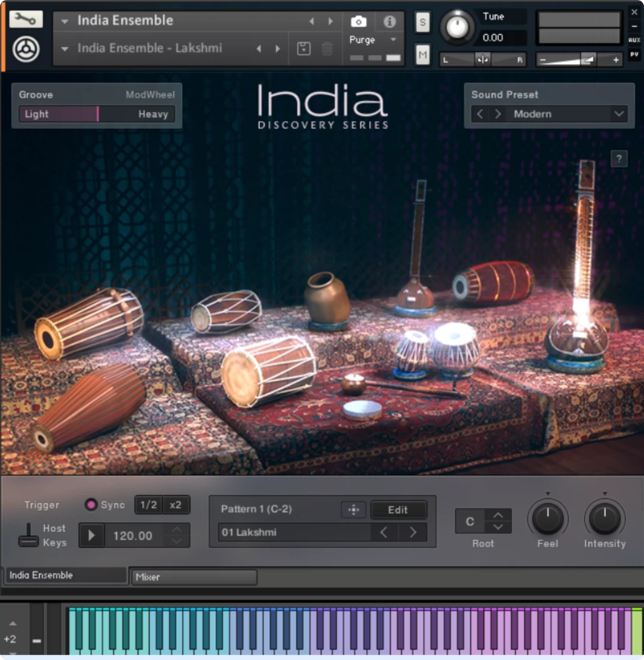Select the Light groove setting
Viewport: 644px width, 660px height.
click(x=36, y=114)
